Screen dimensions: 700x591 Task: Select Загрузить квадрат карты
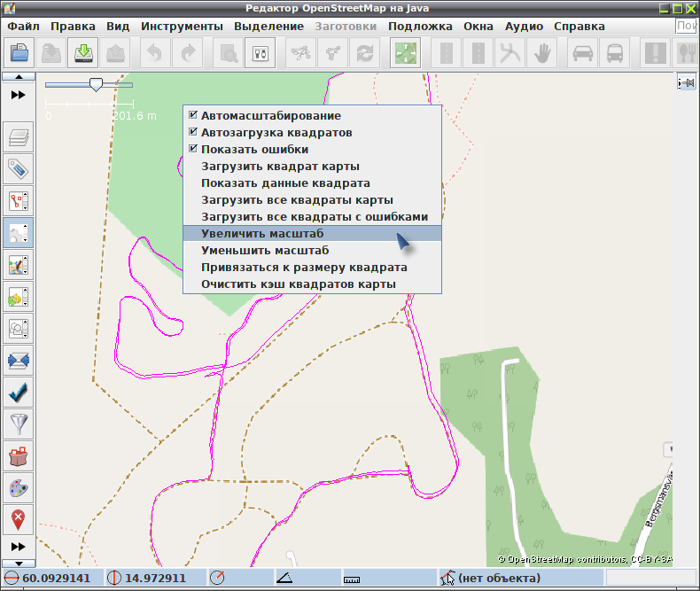(312, 166)
